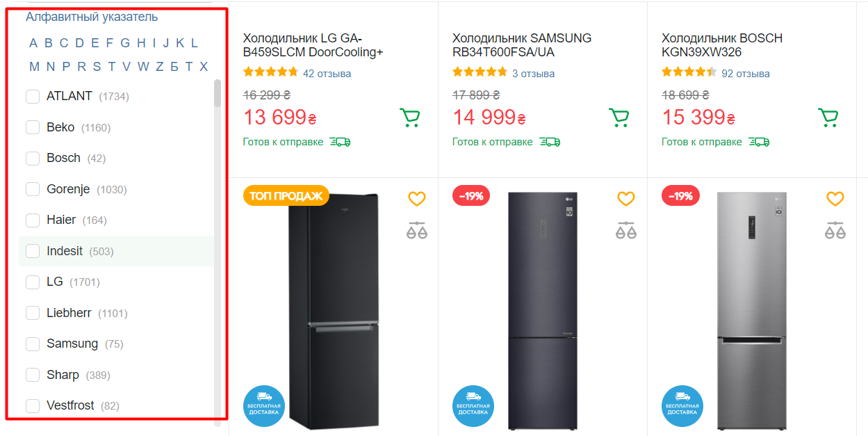The width and height of the screenshot is (868, 436).
Task: Compare the silver fridge using the scales icon
Action: point(835,230)
